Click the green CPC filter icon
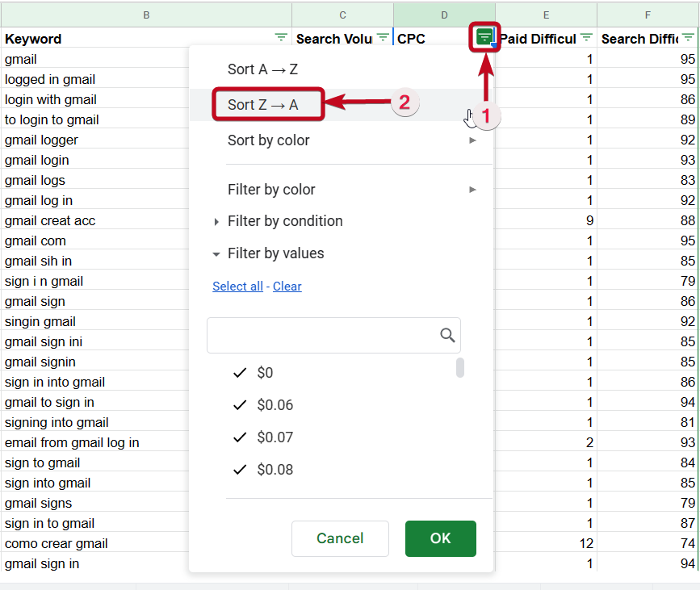This screenshot has width=700, height=590. tap(484, 38)
